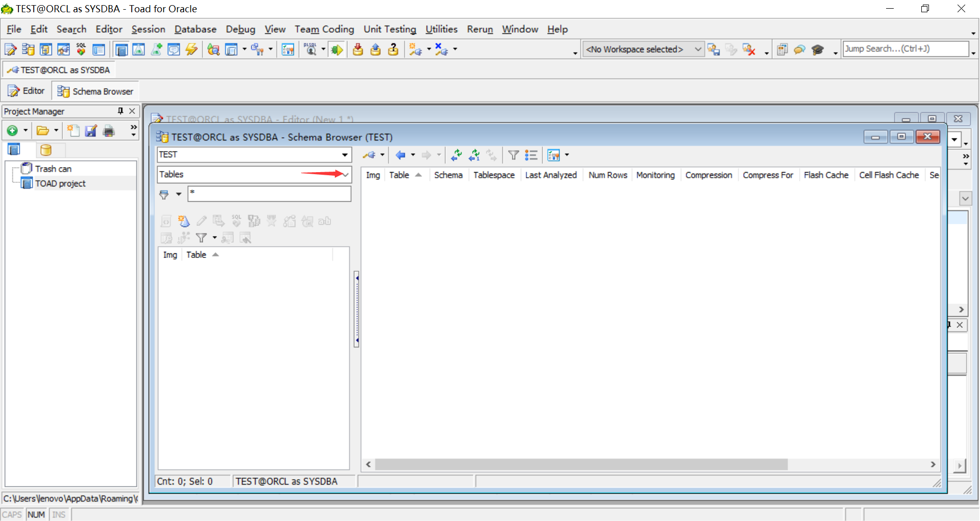
Task: Switch to the Editor tab
Action: pyautogui.click(x=27, y=91)
